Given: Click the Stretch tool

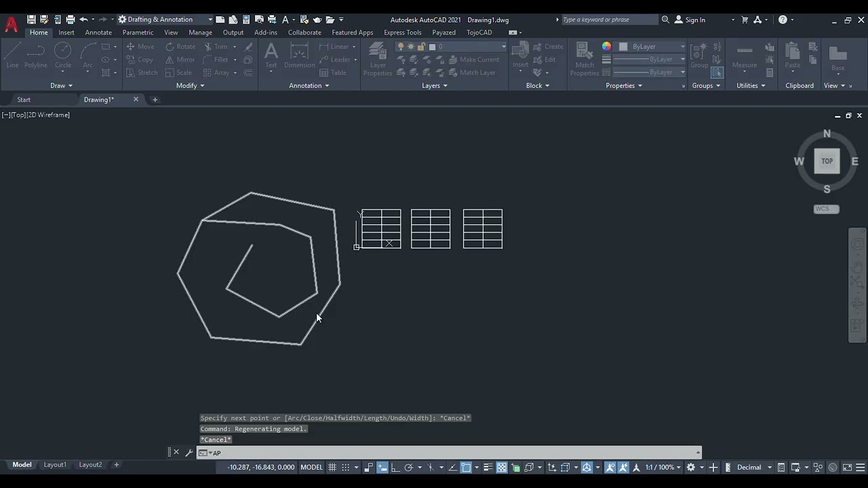Looking at the screenshot, I should tap(142, 73).
